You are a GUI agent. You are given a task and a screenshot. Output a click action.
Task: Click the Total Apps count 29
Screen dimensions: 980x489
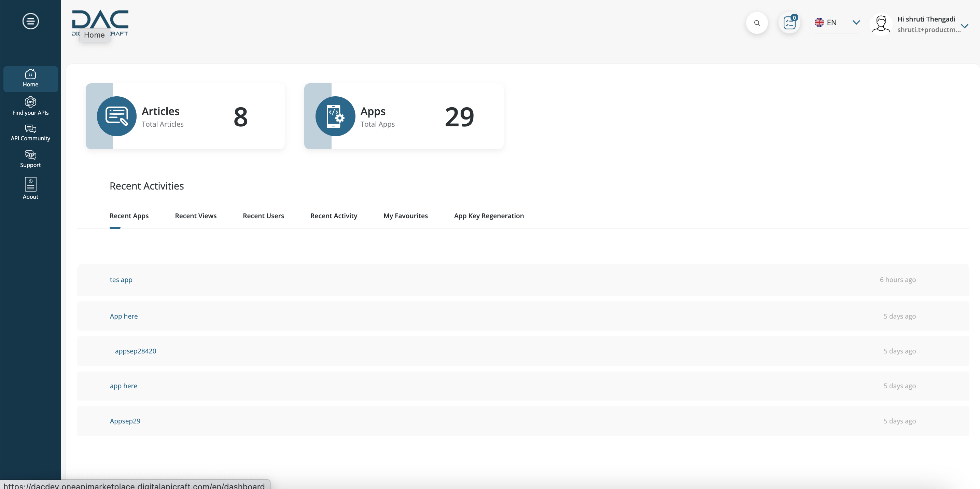point(459,117)
